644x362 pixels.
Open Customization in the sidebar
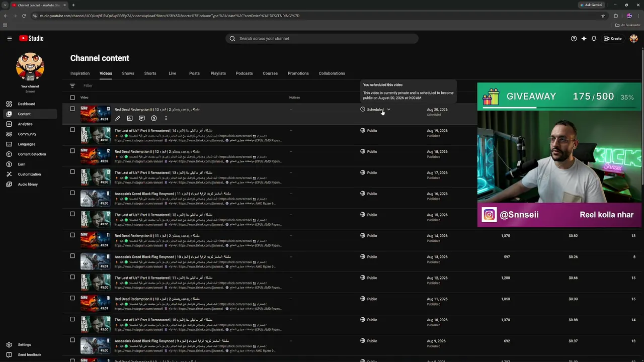[x=30, y=174]
